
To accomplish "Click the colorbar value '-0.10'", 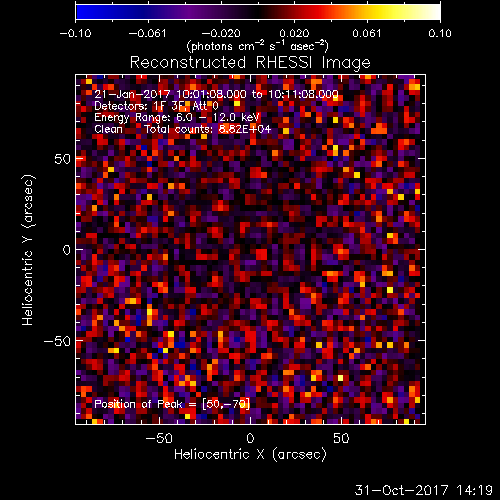I will pyautogui.click(x=75, y=33).
